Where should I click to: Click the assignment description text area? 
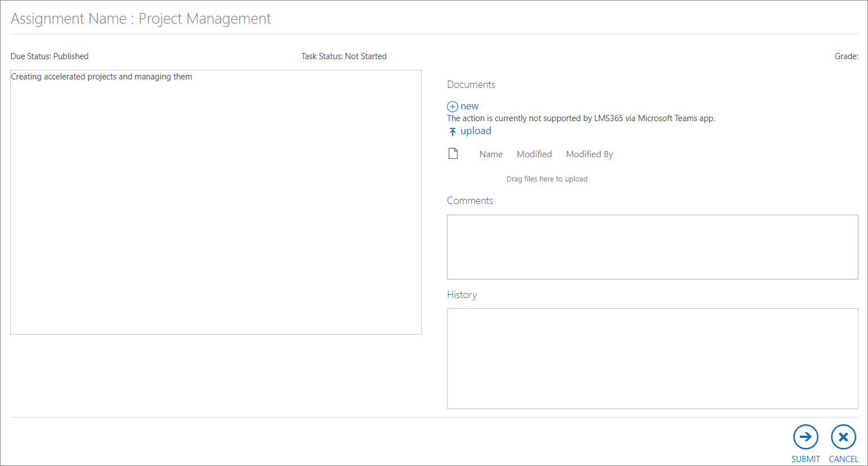(x=216, y=202)
